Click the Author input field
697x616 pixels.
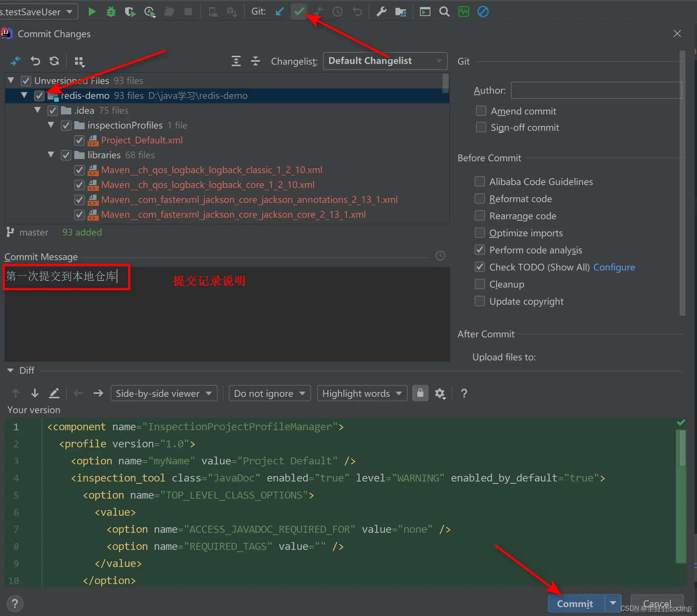(596, 90)
